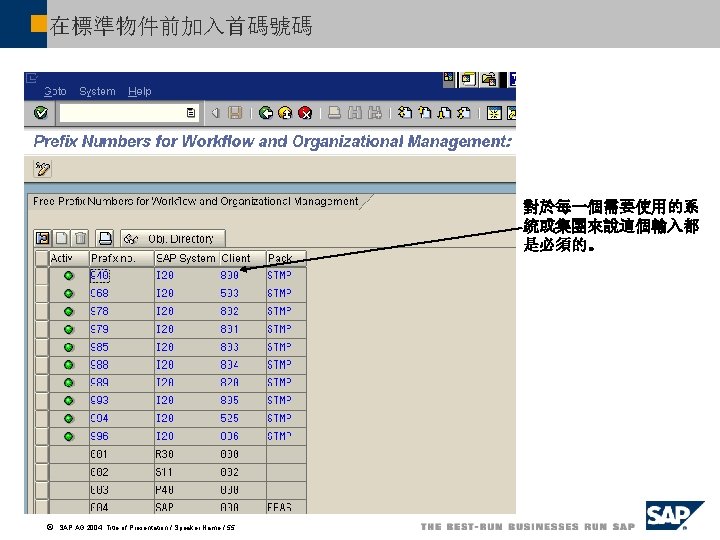
Task: Click the Find Next binoculars icon
Action: (375, 112)
